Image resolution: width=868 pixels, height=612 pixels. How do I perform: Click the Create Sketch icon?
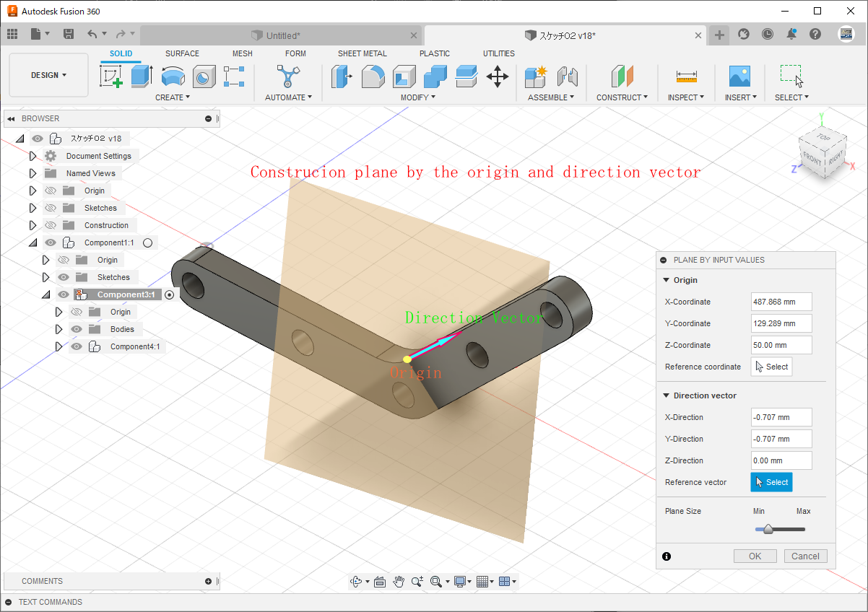tap(110, 76)
